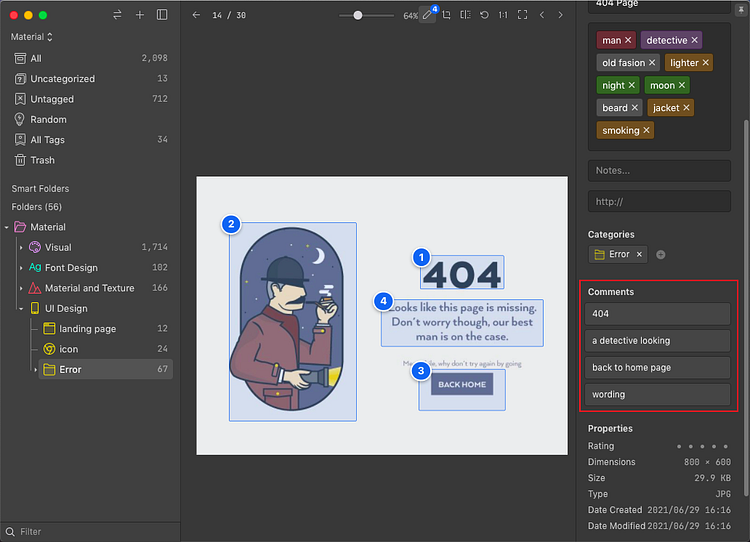Remove the smoking tag

(646, 130)
